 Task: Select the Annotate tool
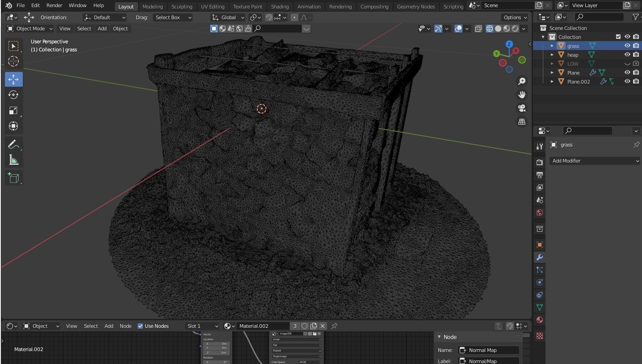[13, 144]
